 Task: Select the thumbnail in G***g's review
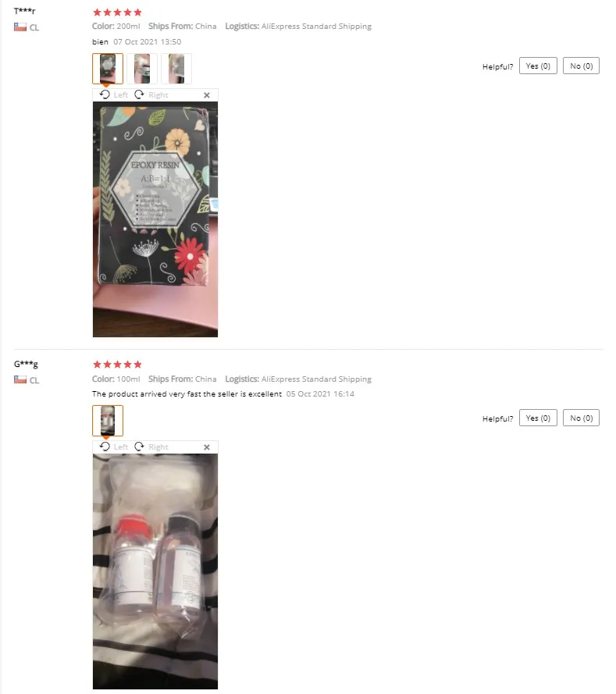pos(108,421)
